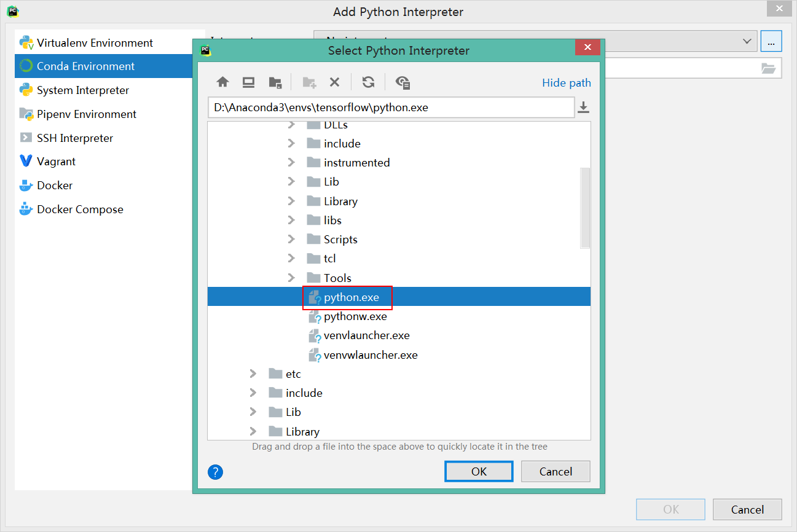The width and height of the screenshot is (797, 532).
Task: Cancel the Select Python Interpreter dialog
Action: coord(556,471)
